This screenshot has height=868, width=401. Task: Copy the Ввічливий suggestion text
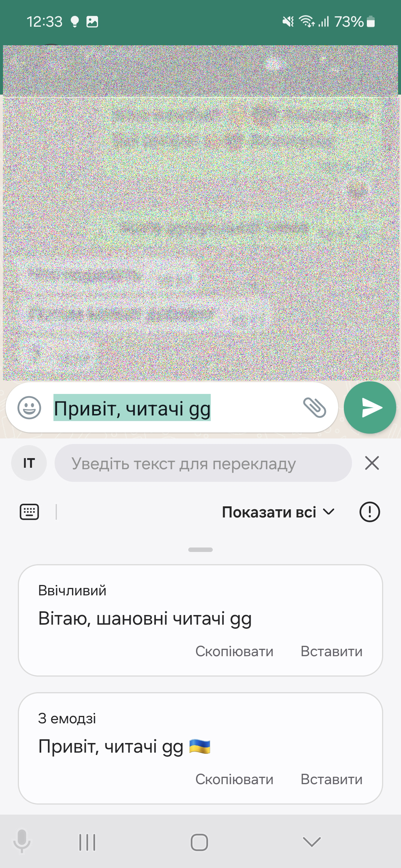pyautogui.click(x=234, y=651)
